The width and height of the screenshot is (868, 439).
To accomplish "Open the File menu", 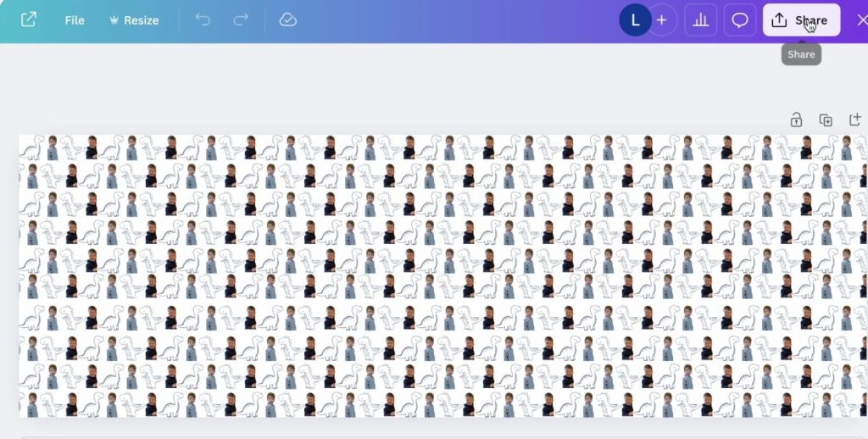I will click(x=75, y=20).
